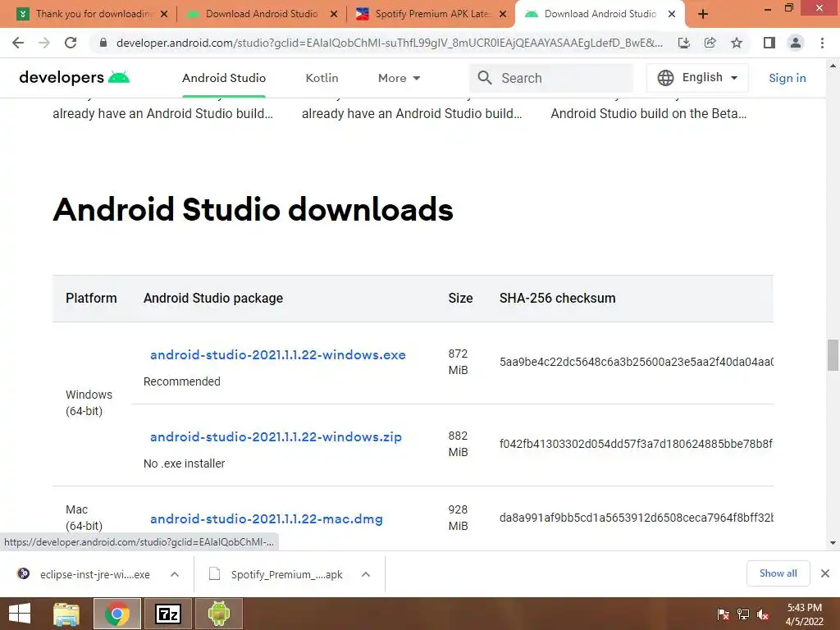Screen dimensions: 840x630
Task: Click the scrollbar up arrow
Action: pyautogui.click(x=833, y=66)
